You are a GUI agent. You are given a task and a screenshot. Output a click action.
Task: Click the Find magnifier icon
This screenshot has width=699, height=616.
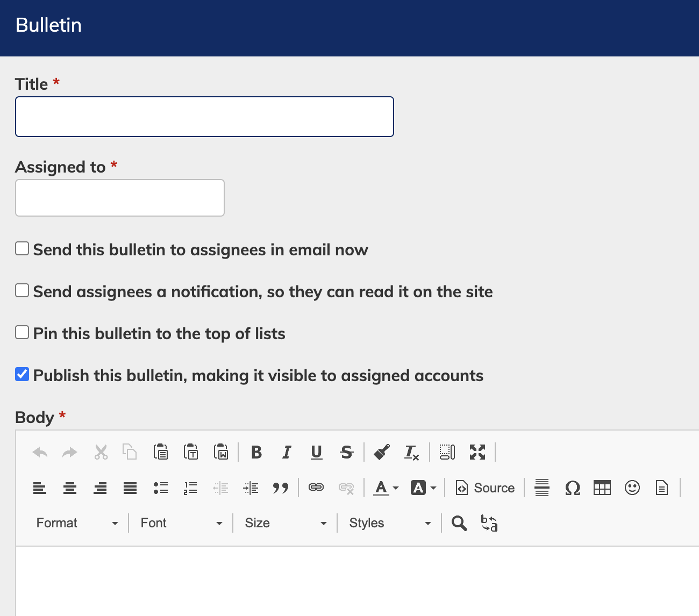coord(459,523)
